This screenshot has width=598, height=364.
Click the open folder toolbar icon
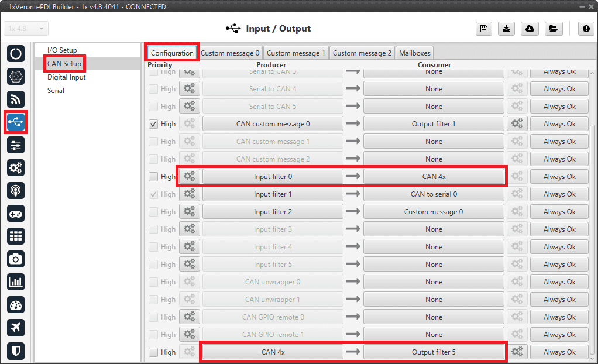pyautogui.click(x=552, y=29)
